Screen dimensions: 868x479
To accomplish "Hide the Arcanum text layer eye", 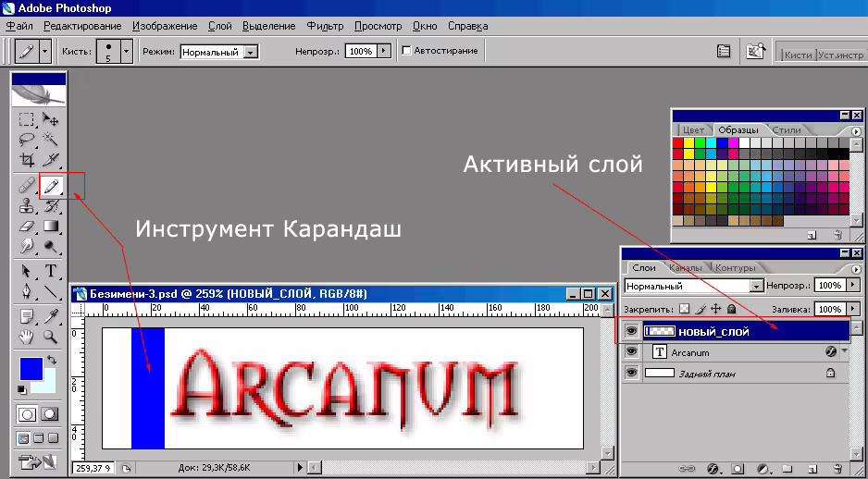I will (631, 352).
